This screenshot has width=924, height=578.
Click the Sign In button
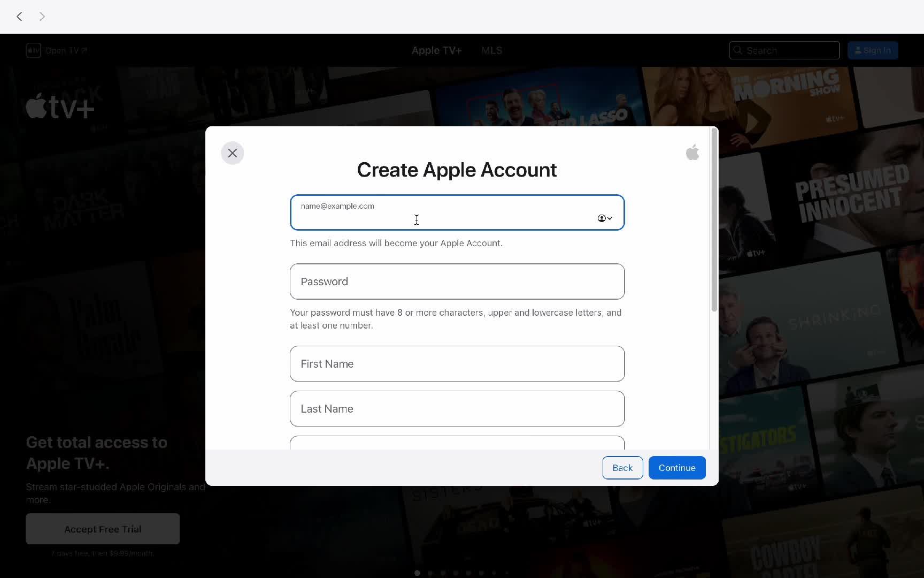pyautogui.click(x=873, y=50)
